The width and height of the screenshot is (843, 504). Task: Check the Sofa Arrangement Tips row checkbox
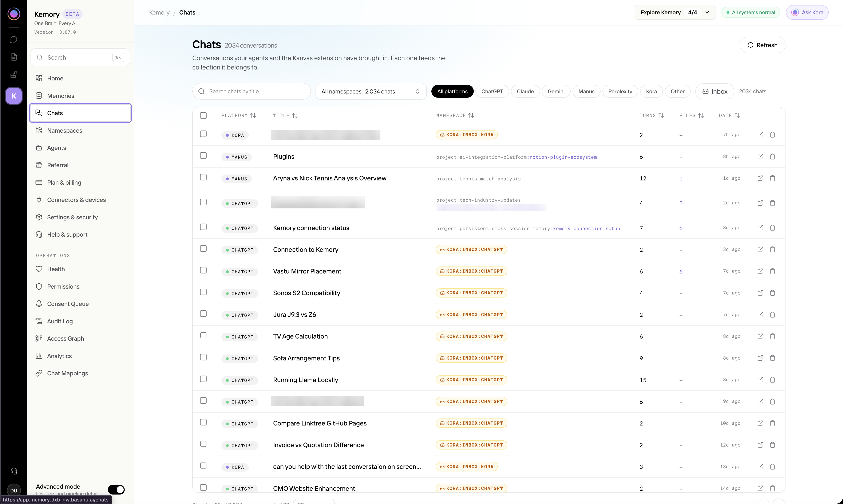click(x=203, y=357)
